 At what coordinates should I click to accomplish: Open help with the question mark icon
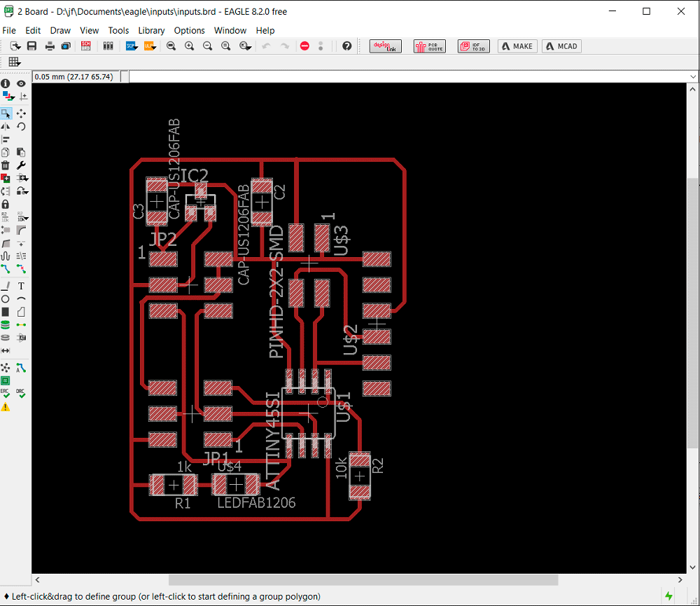(x=347, y=46)
